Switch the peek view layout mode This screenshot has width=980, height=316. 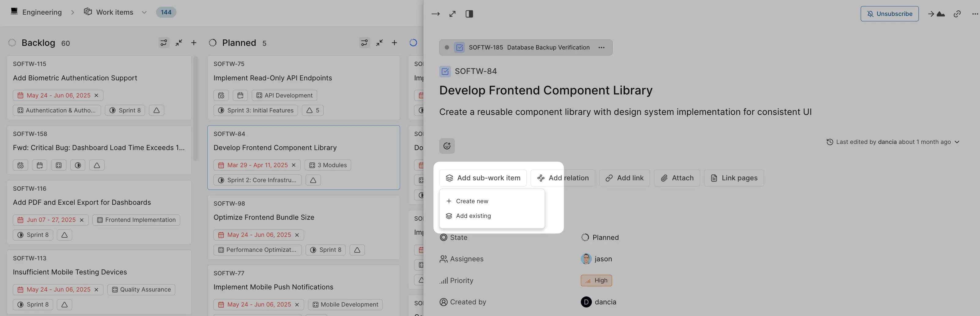pos(469,14)
